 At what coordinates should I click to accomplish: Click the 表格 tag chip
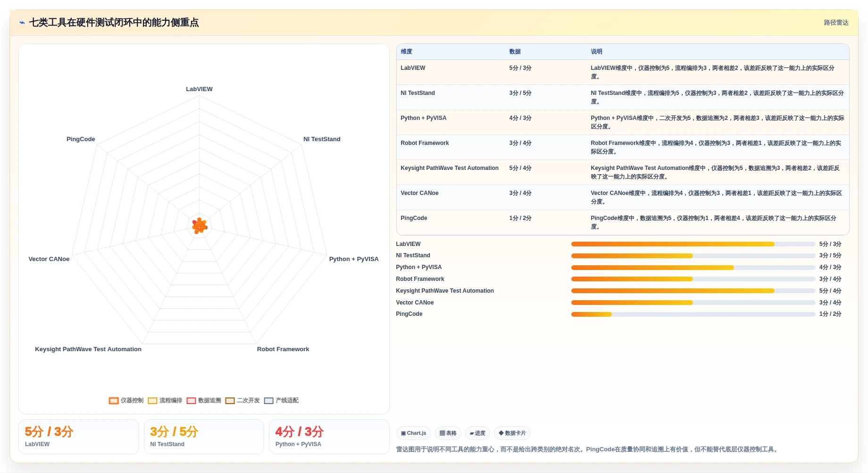click(448, 433)
